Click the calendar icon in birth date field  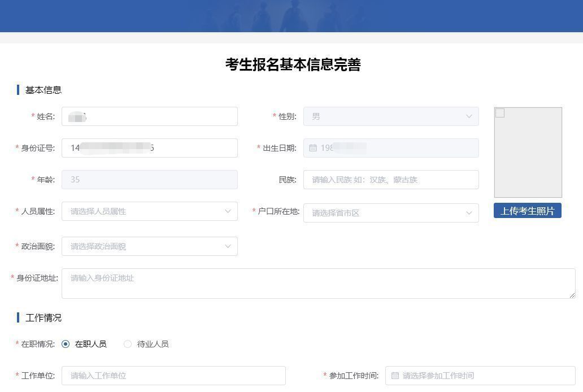(x=313, y=148)
